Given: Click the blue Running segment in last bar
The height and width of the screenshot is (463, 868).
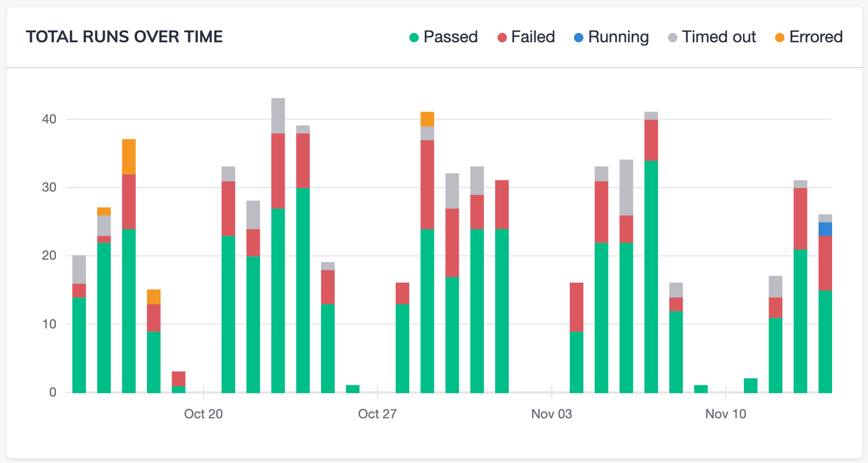Looking at the screenshot, I should [x=825, y=229].
